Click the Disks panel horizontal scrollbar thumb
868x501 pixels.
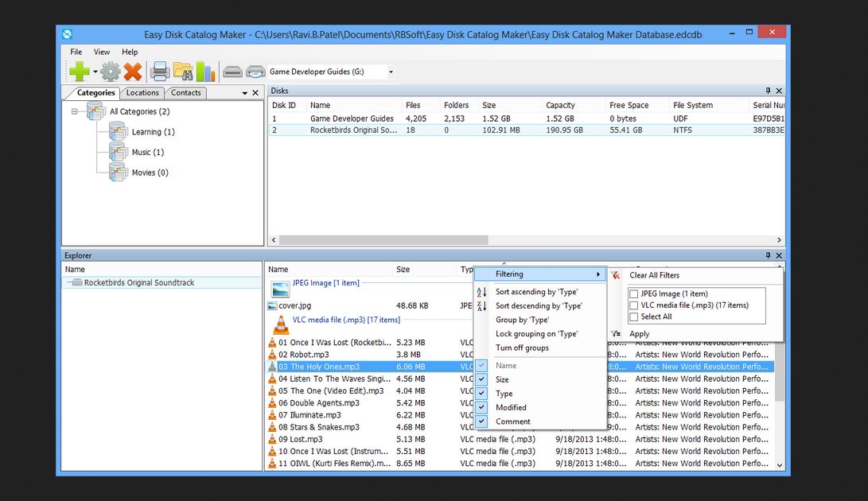[383, 240]
